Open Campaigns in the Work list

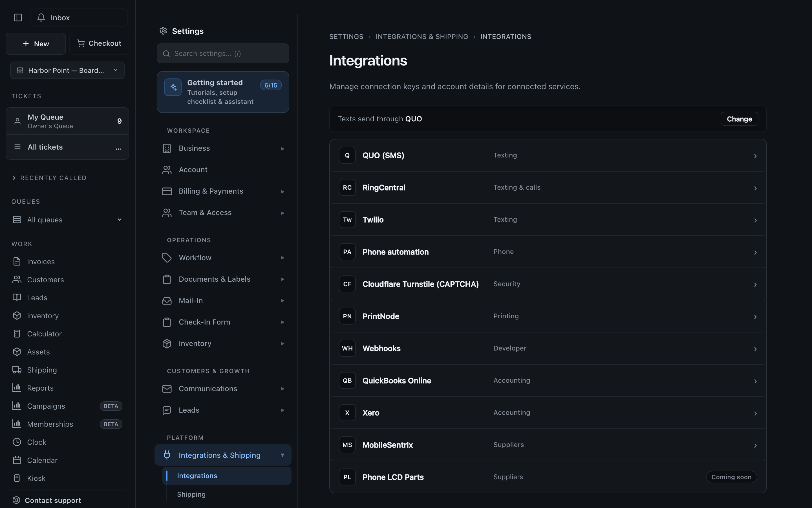pos(67,406)
